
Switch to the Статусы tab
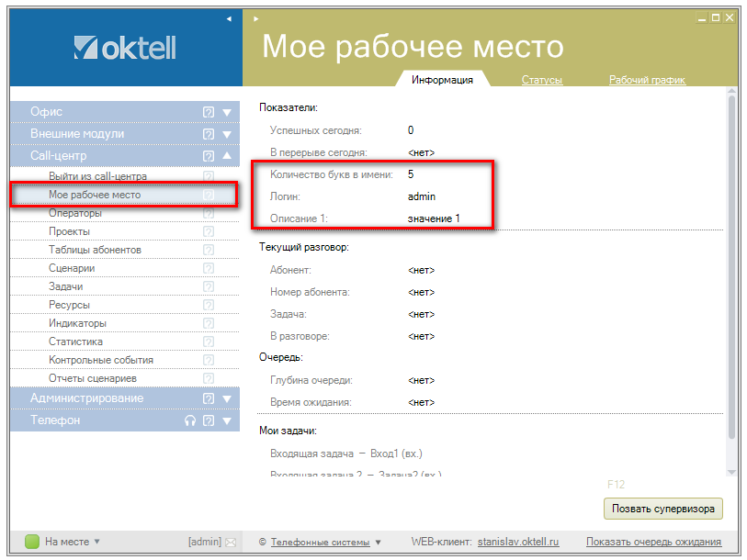(x=541, y=80)
